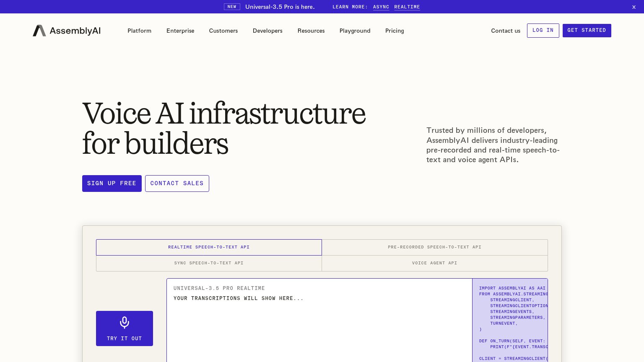Click the microphone icon in Try It Out

(x=125, y=322)
